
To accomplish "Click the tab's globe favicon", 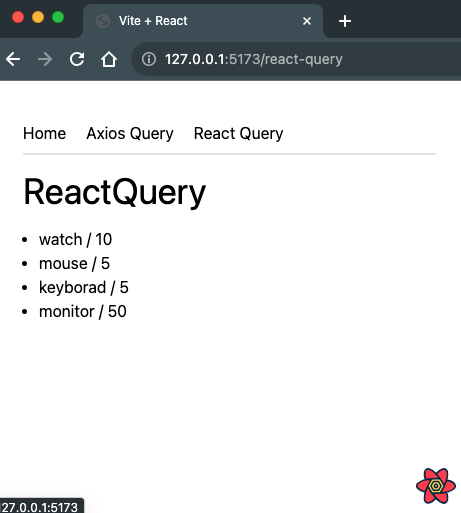I will [x=103, y=21].
